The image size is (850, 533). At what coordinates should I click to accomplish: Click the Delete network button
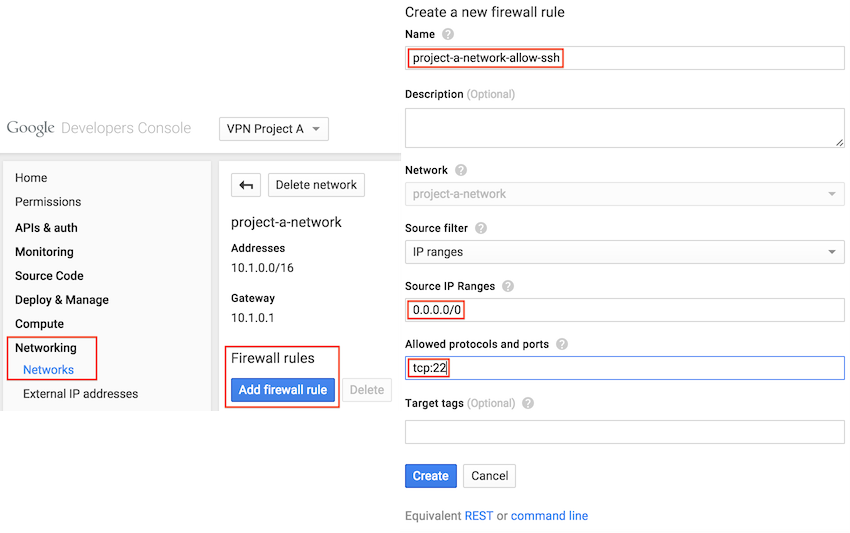[316, 185]
